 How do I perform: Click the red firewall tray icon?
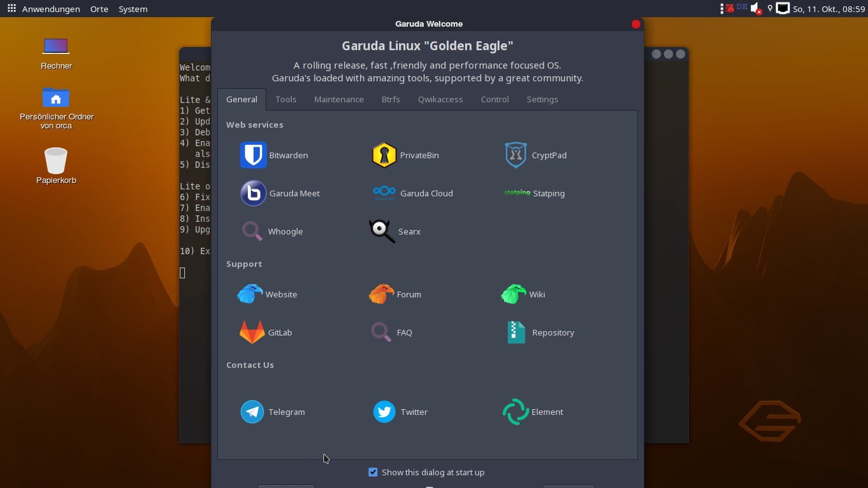[730, 8]
